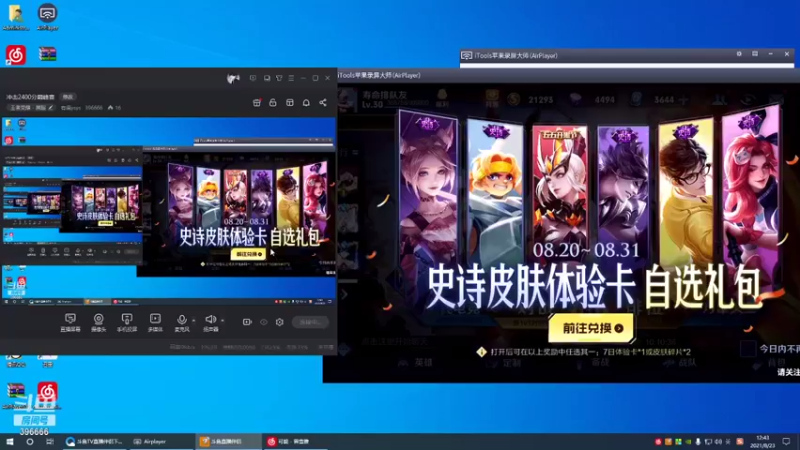Switch to the orange 斗鱼直播伴侣 taskbar item
800x450 pixels.
click(228, 441)
